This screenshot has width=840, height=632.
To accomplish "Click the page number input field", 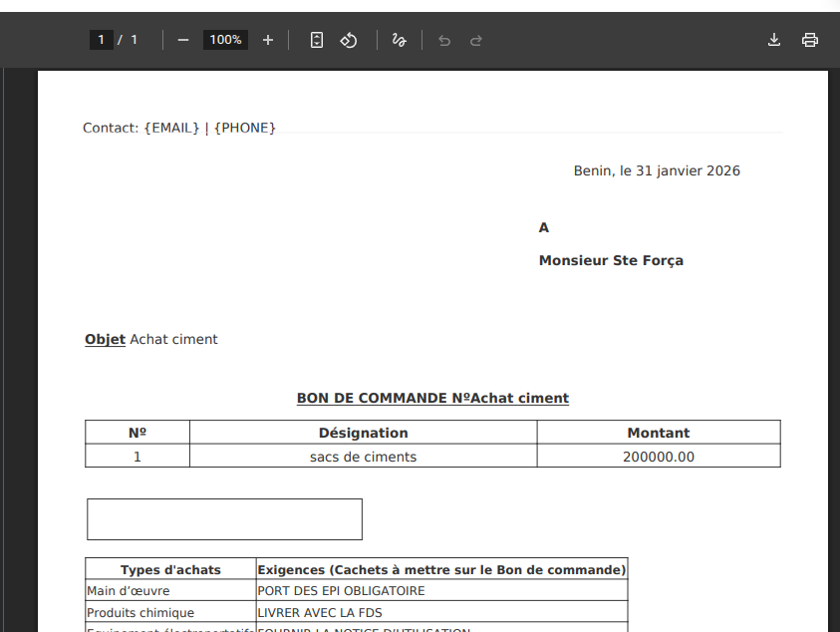I will point(101,40).
